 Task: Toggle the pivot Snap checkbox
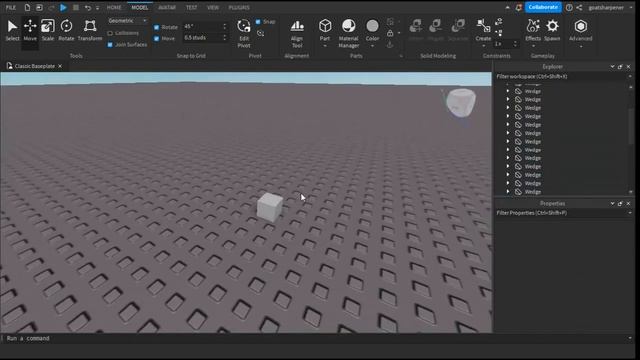point(258,22)
